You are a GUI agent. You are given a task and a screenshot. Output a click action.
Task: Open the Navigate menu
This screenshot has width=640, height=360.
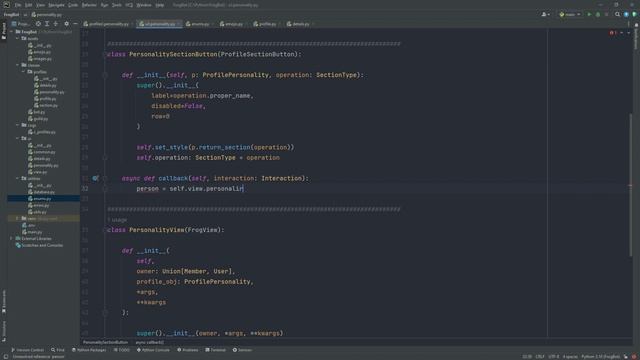point(56,5)
